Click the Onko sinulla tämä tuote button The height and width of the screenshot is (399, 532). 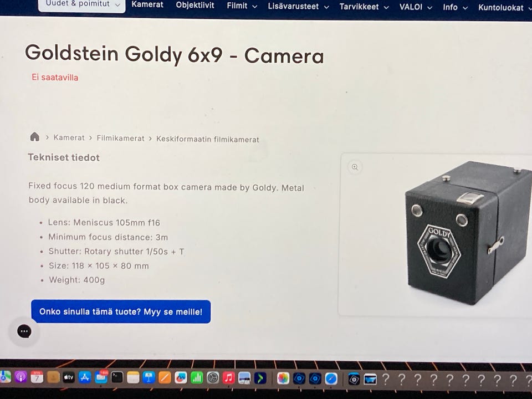121,311
